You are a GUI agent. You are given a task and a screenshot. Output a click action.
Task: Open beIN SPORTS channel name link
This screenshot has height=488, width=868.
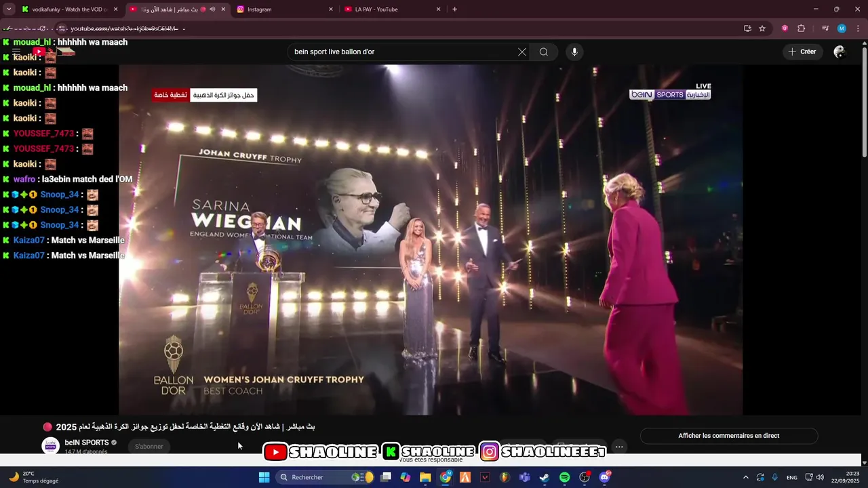[87, 443]
